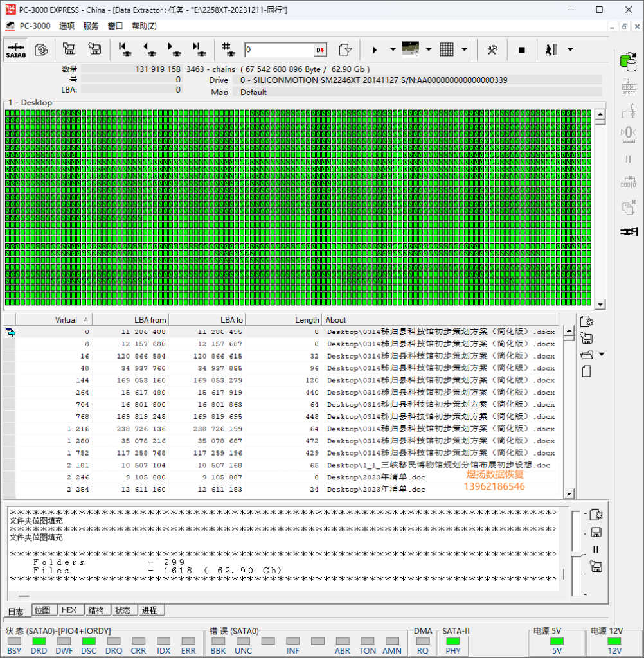The width and height of the screenshot is (644, 658).
Task: Click the LBA to column header
Action: [207, 320]
